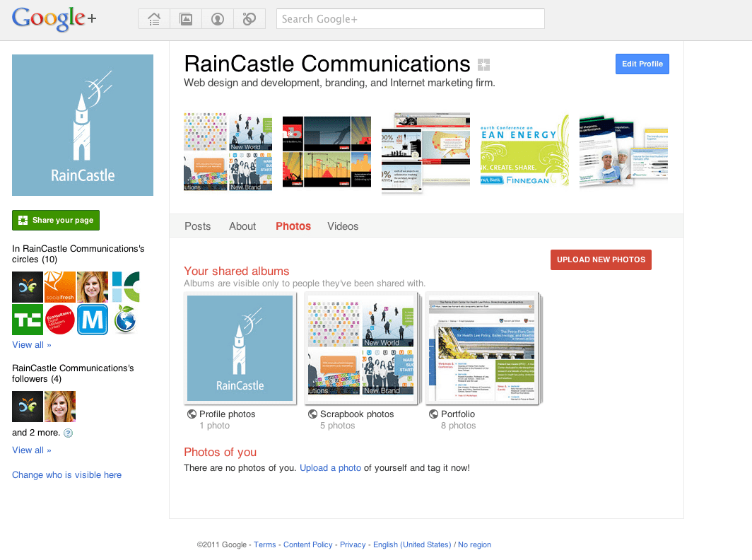Open the Terms footer link
The image size is (752, 560).
[265, 544]
